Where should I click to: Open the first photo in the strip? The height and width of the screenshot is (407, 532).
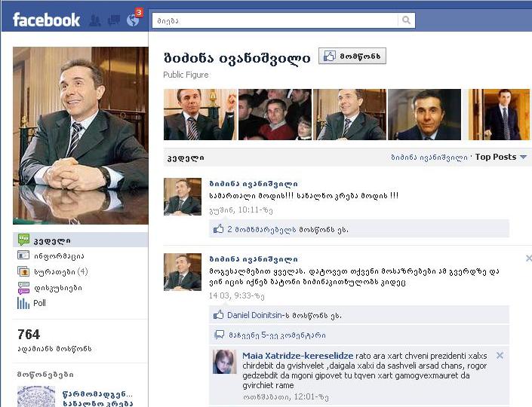(200, 115)
